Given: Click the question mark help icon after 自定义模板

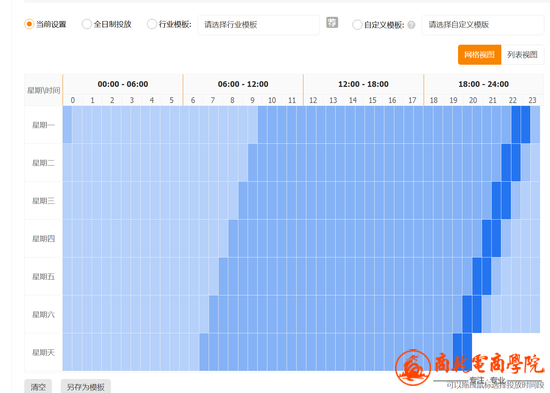Looking at the screenshot, I should [411, 25].
